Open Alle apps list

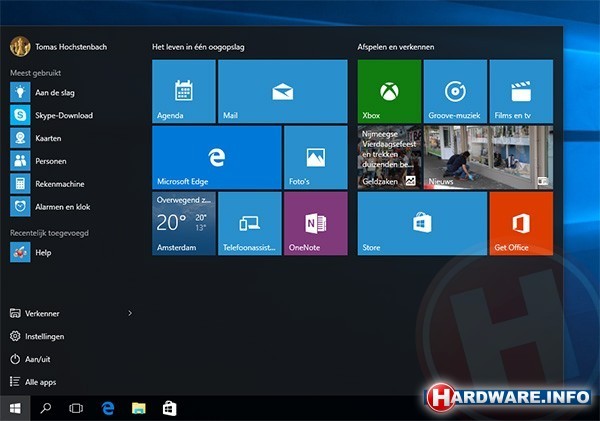pyautogui.click(x=40, y=382)
